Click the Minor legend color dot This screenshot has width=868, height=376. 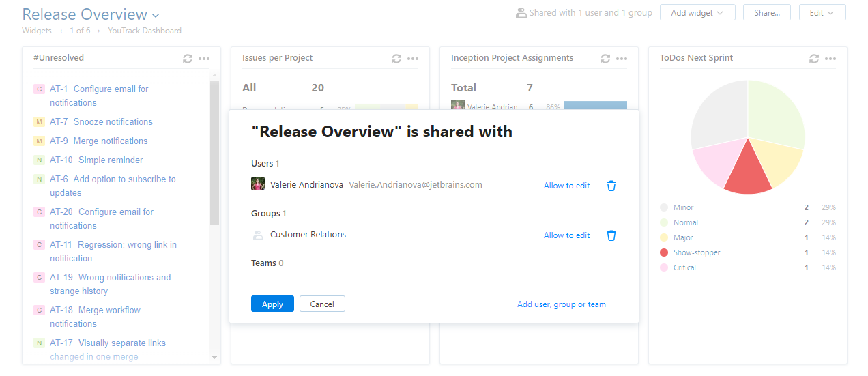pos(664,207)
